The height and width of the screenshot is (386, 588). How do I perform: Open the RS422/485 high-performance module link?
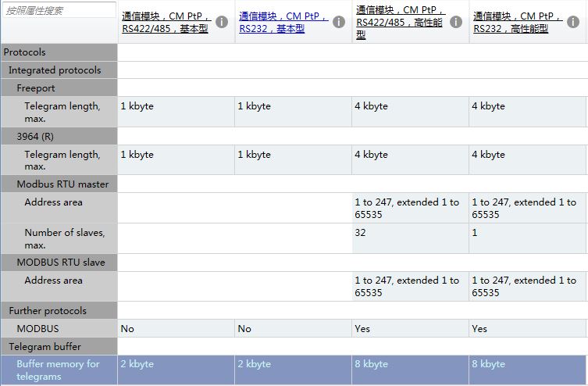[401, 22]
